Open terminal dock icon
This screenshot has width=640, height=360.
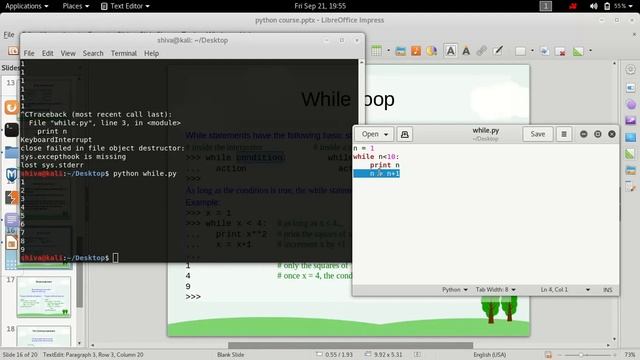coord(11,130)
